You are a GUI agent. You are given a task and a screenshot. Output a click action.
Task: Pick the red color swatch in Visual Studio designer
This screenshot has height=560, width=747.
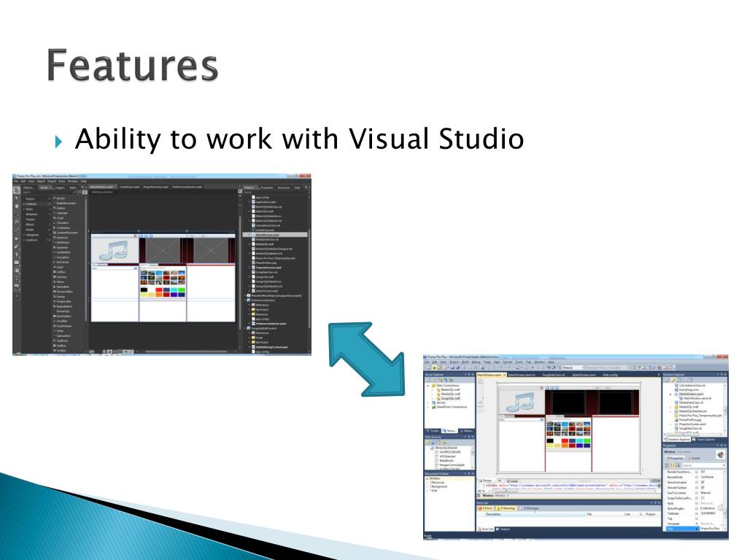pyautogui.click(x=565, y=440)
